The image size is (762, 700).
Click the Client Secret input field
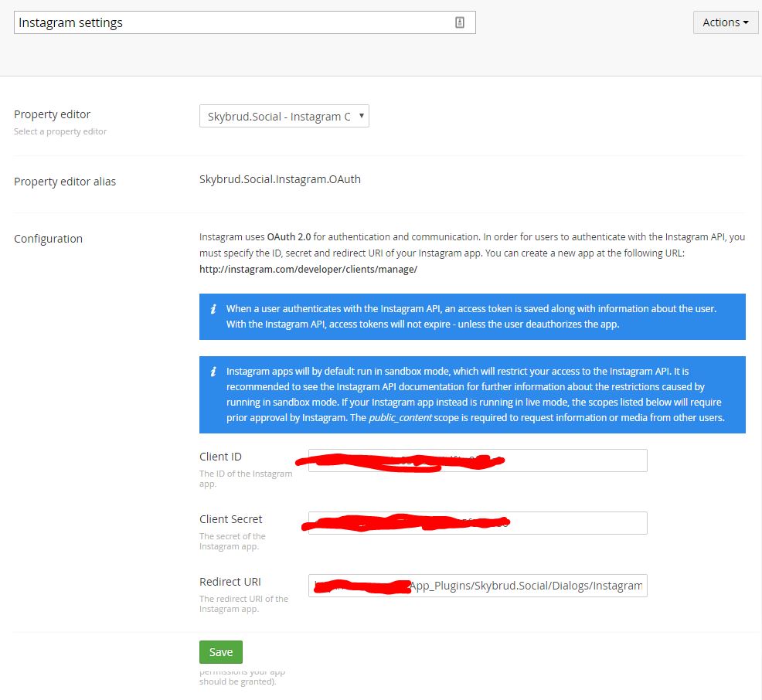pyautogui.click(x=478, y=523)
